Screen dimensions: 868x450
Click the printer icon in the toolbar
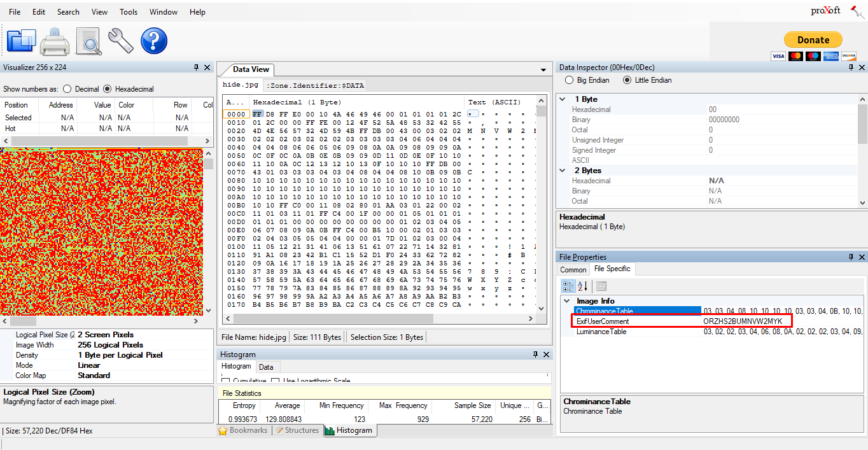pos(55,42)
